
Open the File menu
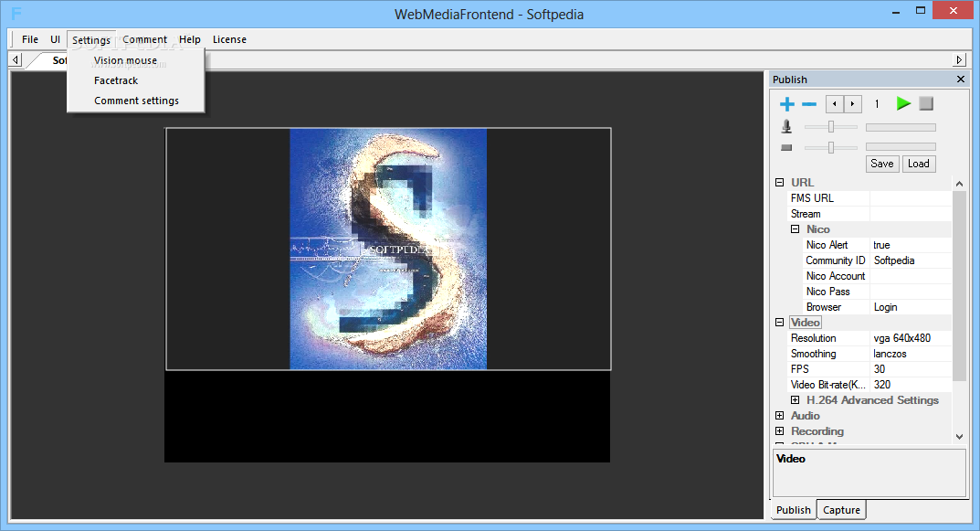click(30, 39)
